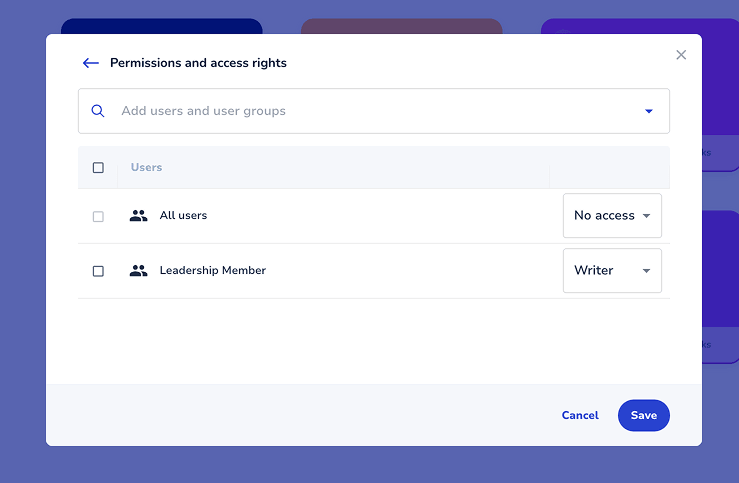Click the Permissions and access rights title
Screen dimensions: 739x483
198,63
